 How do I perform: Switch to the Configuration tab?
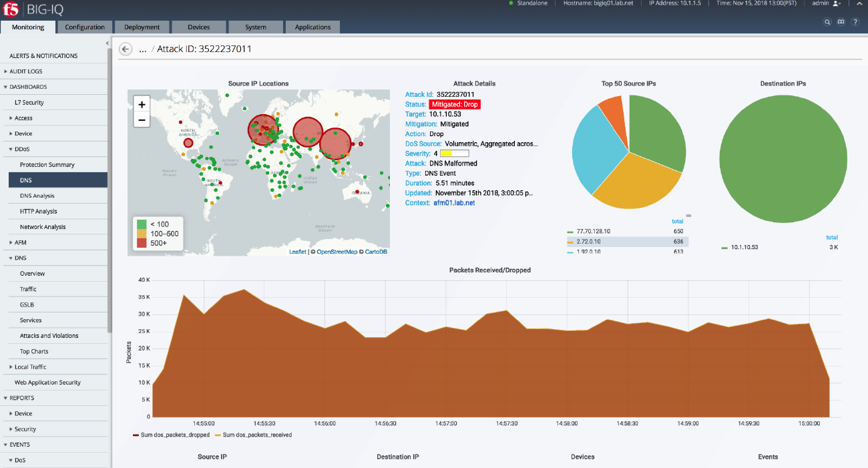pyautogui.click(x=85, y=27)
